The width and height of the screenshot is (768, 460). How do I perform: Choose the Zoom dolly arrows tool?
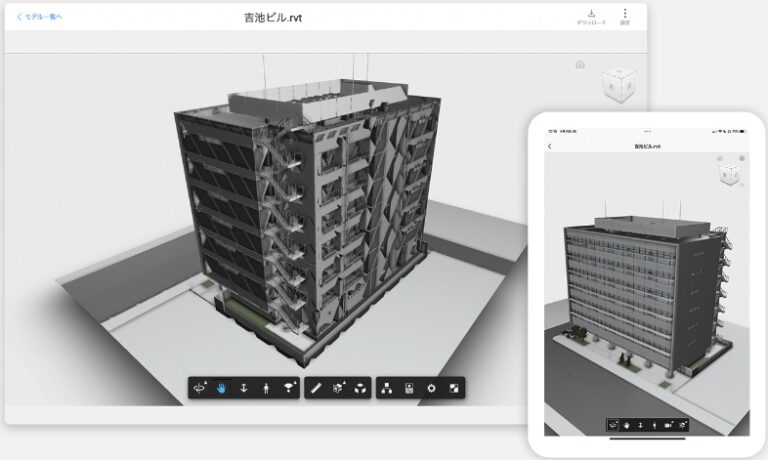click(243, 388)
